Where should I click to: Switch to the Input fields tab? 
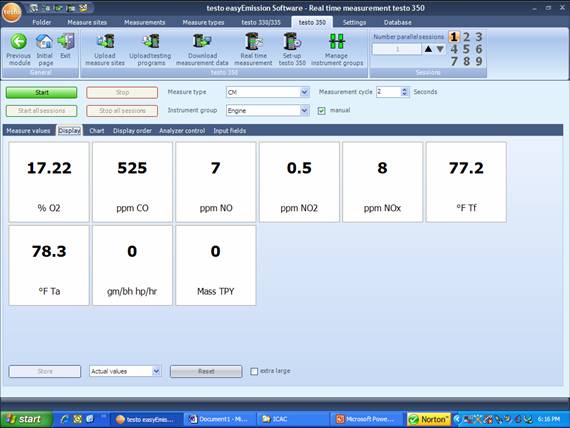click(230, 131)
